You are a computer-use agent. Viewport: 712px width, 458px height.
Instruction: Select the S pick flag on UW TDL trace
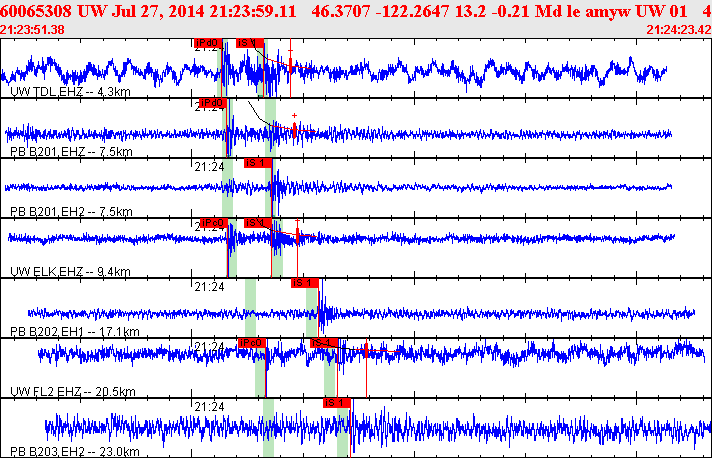(249, 43)
